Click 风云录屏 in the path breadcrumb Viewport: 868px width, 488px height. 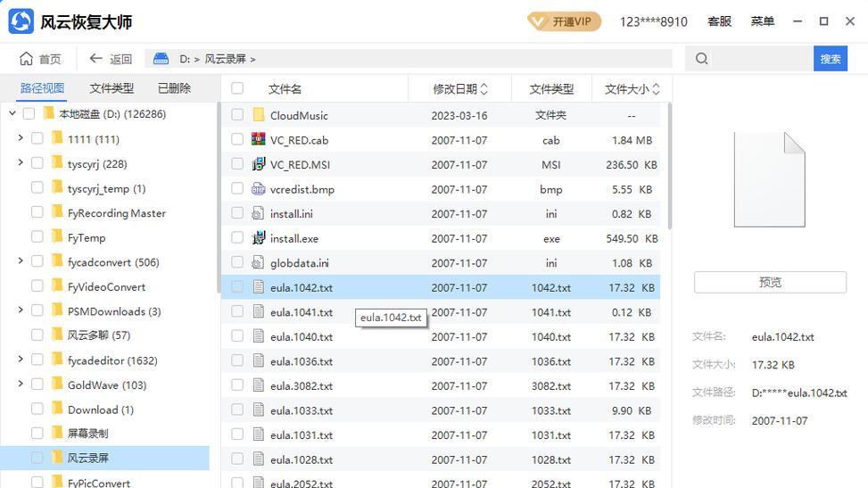click(x=226, y=59)
